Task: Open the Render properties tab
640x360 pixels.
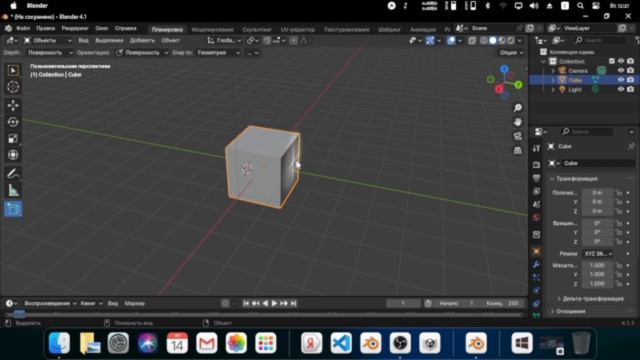Action: 536,164
